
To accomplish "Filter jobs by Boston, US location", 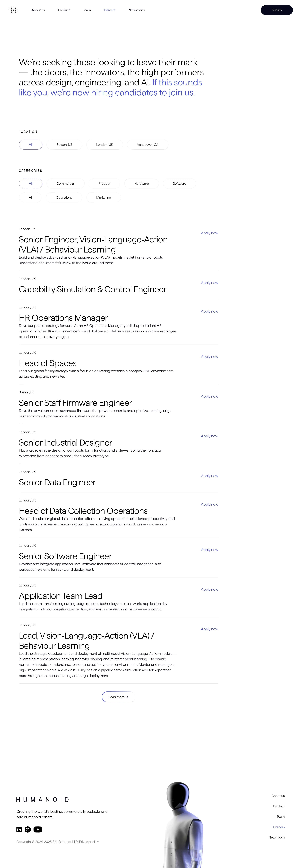I will click(64, 145).
